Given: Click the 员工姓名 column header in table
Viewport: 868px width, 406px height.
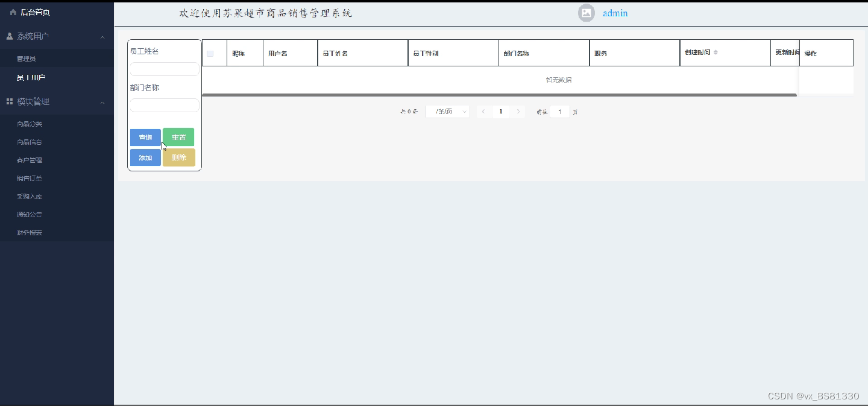Looking at the screenshot, I should [x=363, y=53].
